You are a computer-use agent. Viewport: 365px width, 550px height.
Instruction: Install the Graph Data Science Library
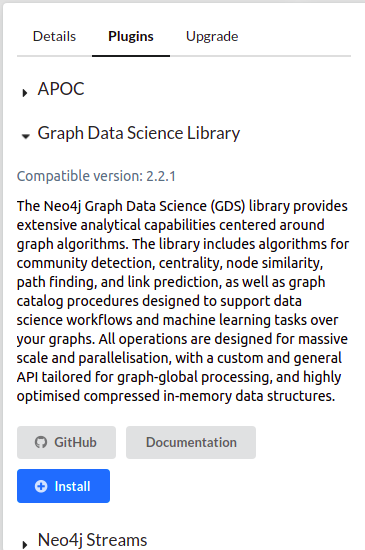pos(63,486)
